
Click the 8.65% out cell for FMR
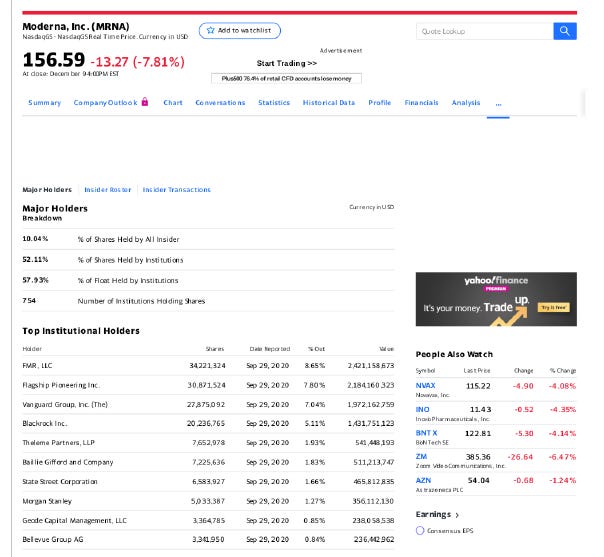tap(315, 366)
